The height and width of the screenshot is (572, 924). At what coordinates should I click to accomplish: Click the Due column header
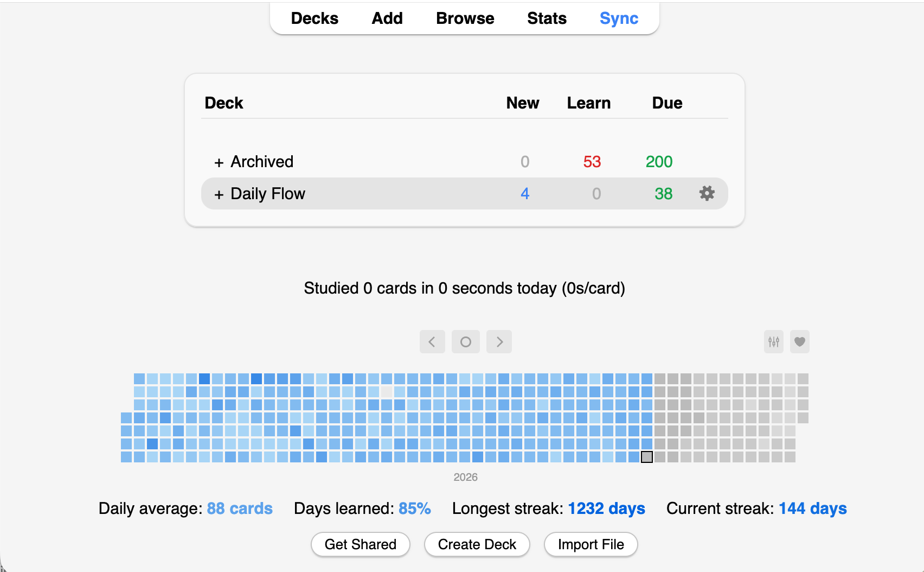click(x=667, y=103)
